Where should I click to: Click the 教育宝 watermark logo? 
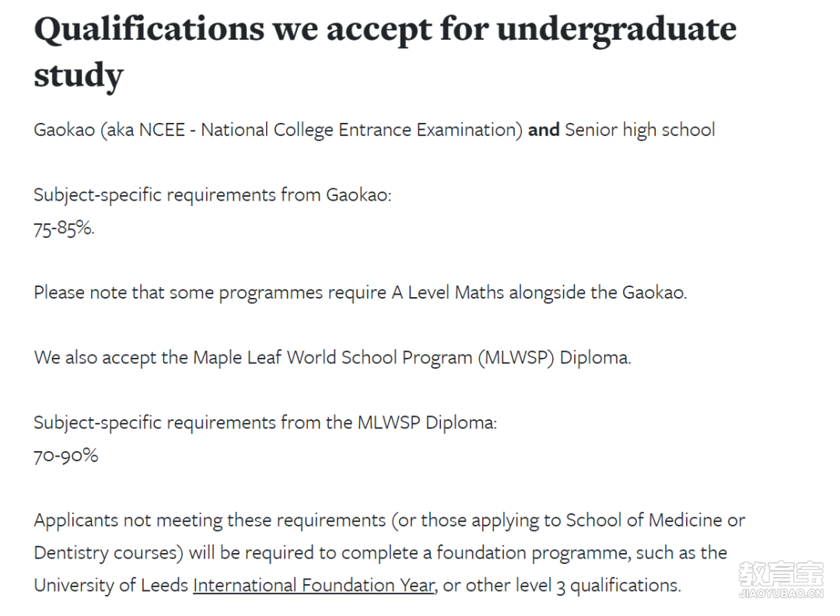(x=780, y=575)
